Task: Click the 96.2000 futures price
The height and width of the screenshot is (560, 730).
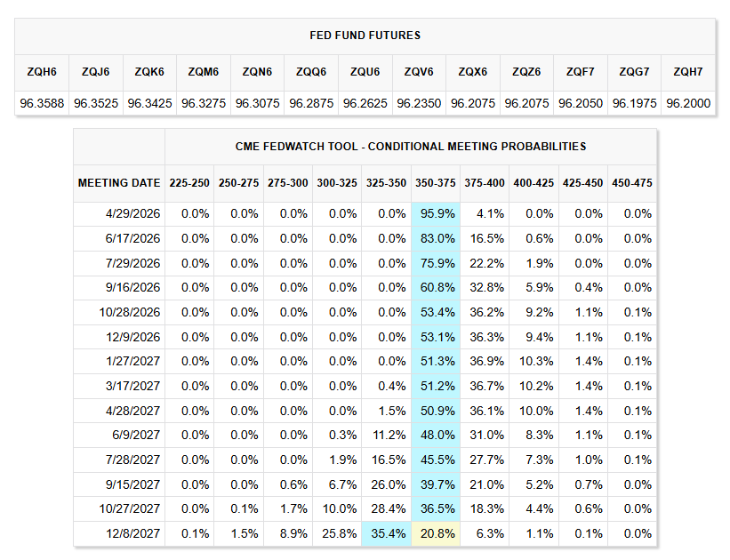Action: click(x=688, y=103)
